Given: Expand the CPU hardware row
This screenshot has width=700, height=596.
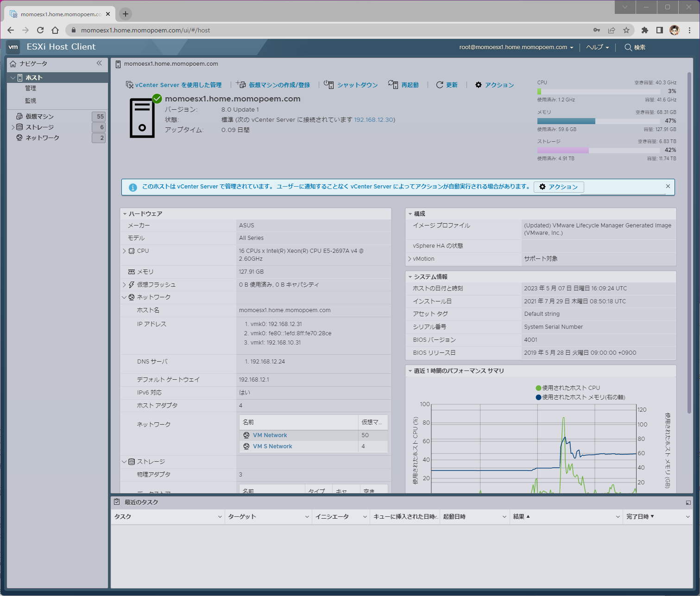Looking at the screenshot, I should pyautogui.click(x=124, y=251).
